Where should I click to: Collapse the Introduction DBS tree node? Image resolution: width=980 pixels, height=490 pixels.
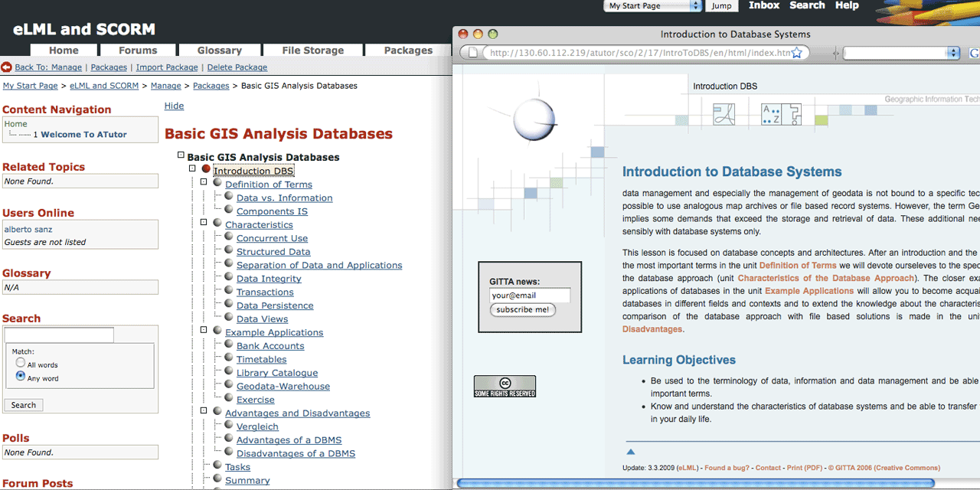pos(193,169)
